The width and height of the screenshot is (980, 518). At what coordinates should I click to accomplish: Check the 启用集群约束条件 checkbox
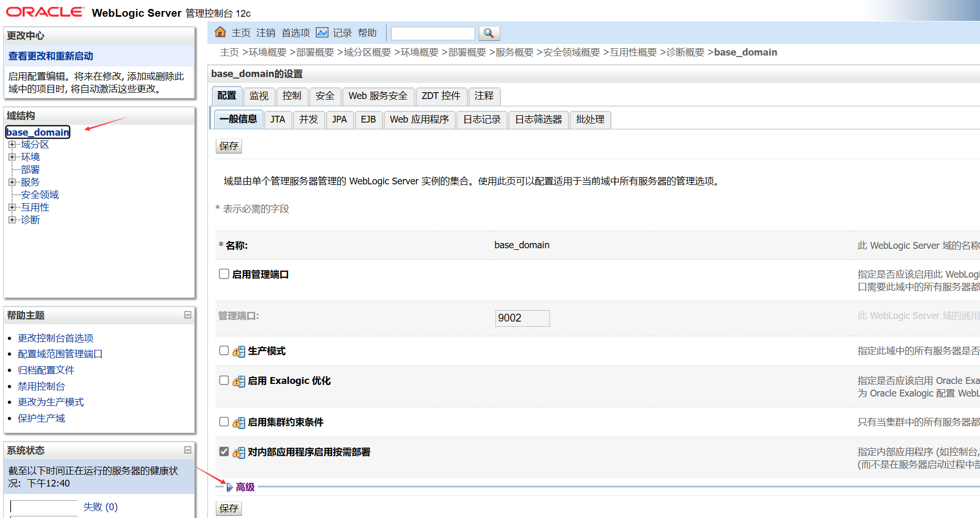pyautogui.click(x=224, y=422)
